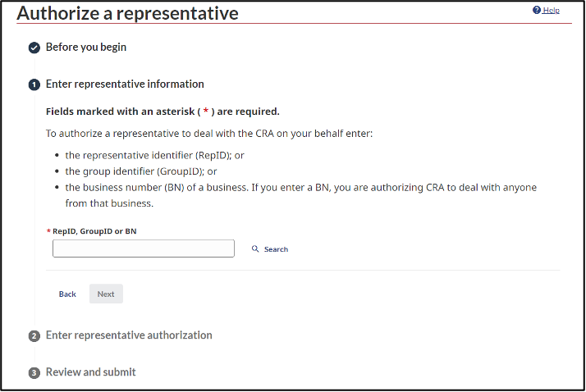Focus the RepID, GroupID or BN input field
The width and height of the screenshot is (586, 392).
144,248
